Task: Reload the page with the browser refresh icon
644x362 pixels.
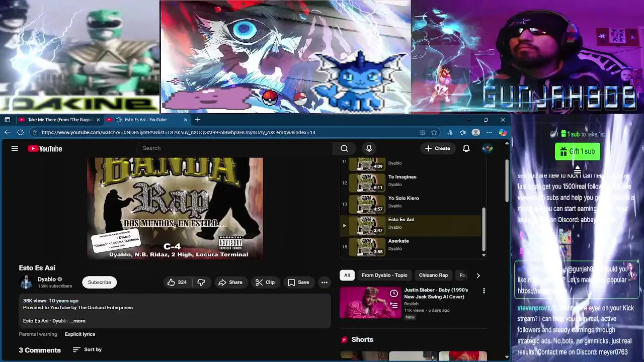Action: (x=20, y=132)
